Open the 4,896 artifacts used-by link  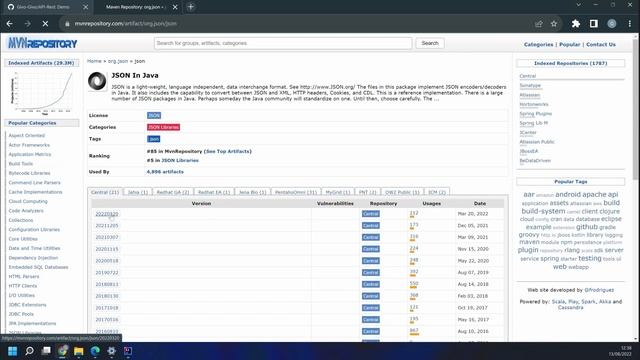(x=165, y=172)
